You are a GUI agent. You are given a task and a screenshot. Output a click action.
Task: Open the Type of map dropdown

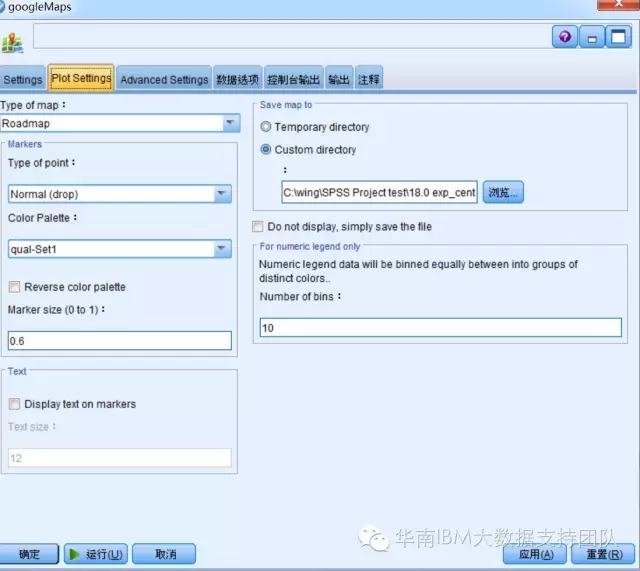pos(120,123)
